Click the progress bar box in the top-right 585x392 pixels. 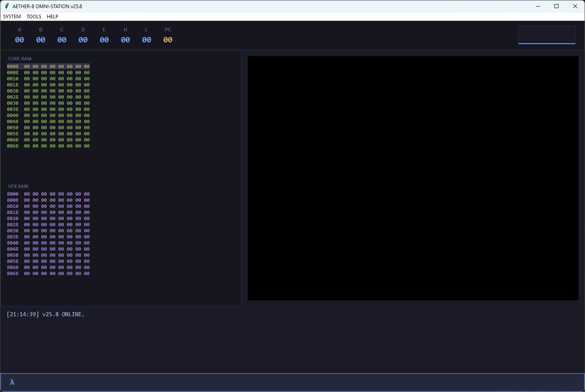tap(547, 35)
